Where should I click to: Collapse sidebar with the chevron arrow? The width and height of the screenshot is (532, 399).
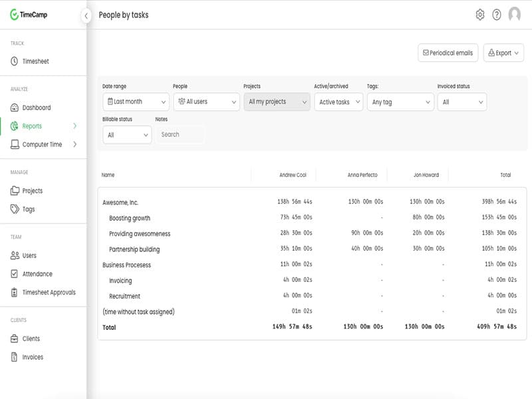coord(86,16)
